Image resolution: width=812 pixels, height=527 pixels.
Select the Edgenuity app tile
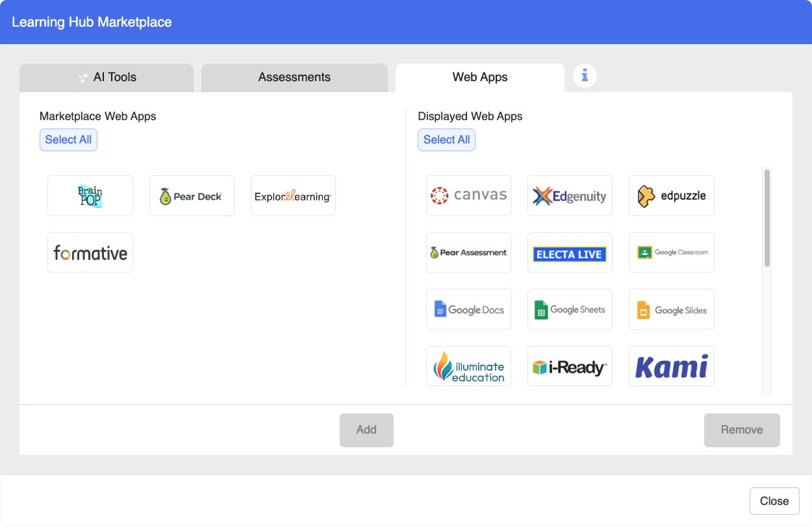(570, 195)
